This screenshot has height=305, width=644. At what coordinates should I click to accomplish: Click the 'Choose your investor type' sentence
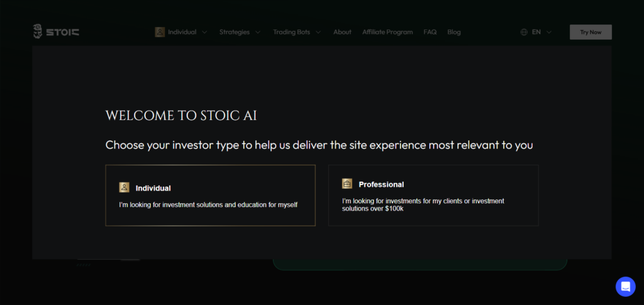click(319, 145)
